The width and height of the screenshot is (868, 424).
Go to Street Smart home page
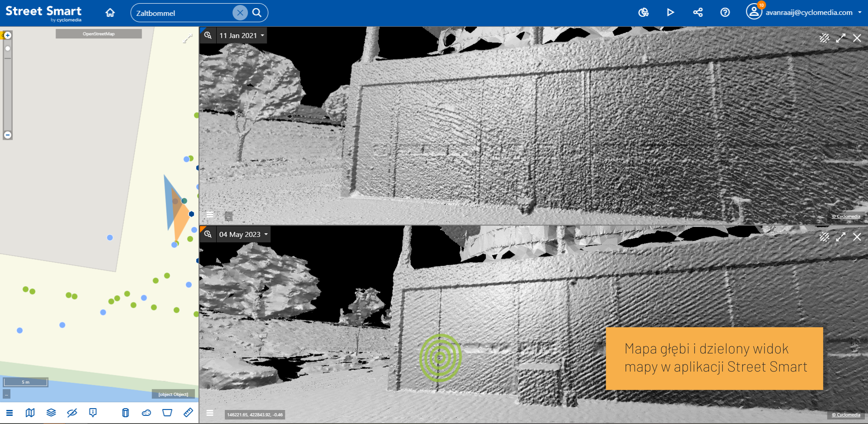click(x=110, y=13)
